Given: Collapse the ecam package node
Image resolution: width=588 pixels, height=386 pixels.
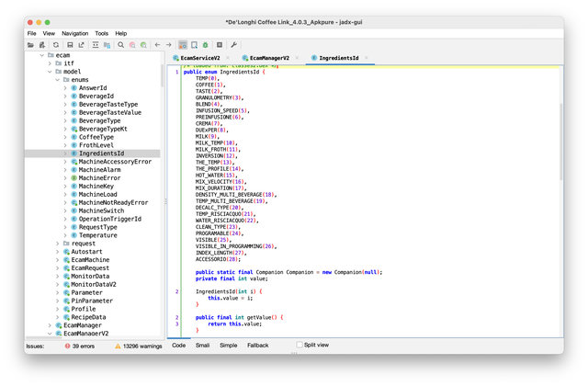Looking at the screenshot, I should 42,55.
